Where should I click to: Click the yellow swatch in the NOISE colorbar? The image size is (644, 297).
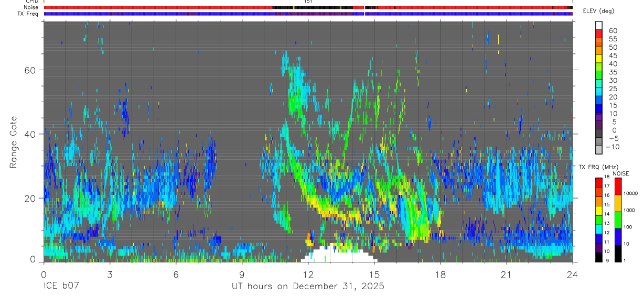point(618,203)
